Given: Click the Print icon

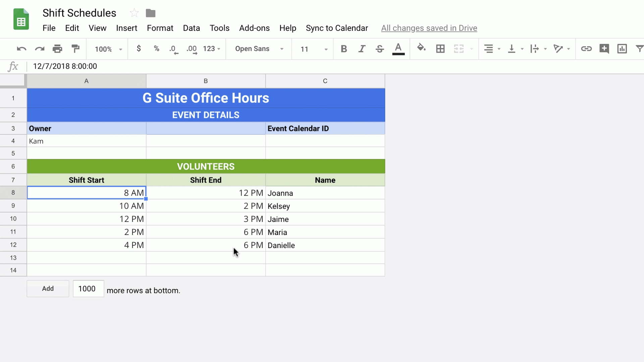Looking at the screenshot, I should point(58,49).
